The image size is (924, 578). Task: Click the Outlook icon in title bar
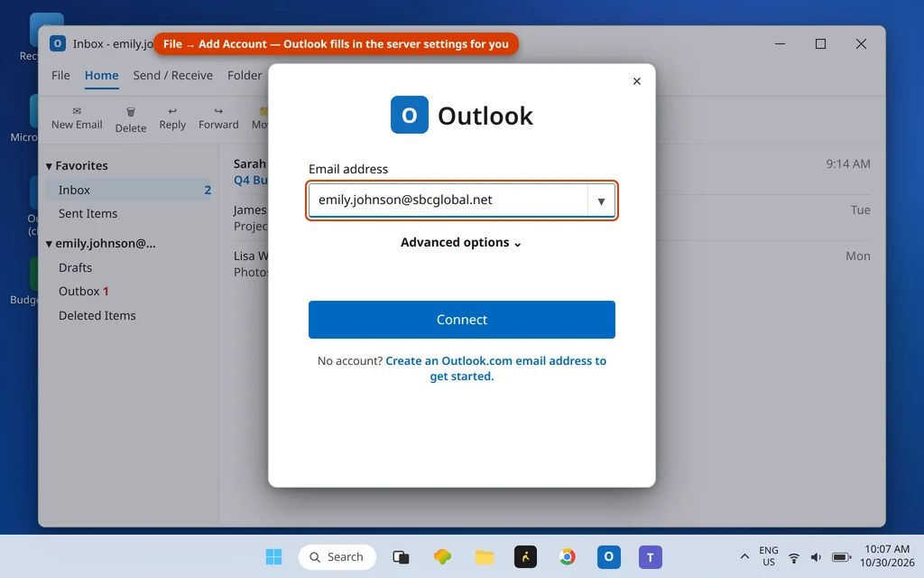point(58,43)
